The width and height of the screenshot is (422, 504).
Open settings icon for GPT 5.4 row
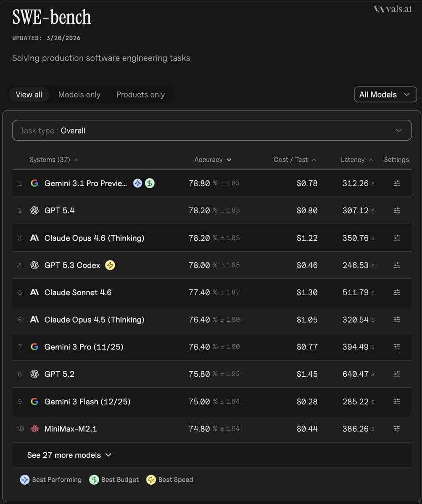(x=396, y=210)
